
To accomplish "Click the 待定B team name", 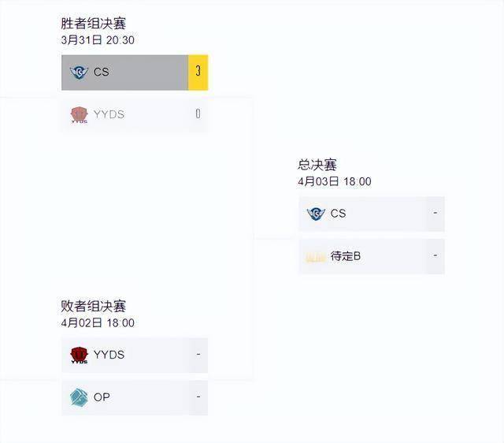I will pyautogui.click(x=346, y=256).
